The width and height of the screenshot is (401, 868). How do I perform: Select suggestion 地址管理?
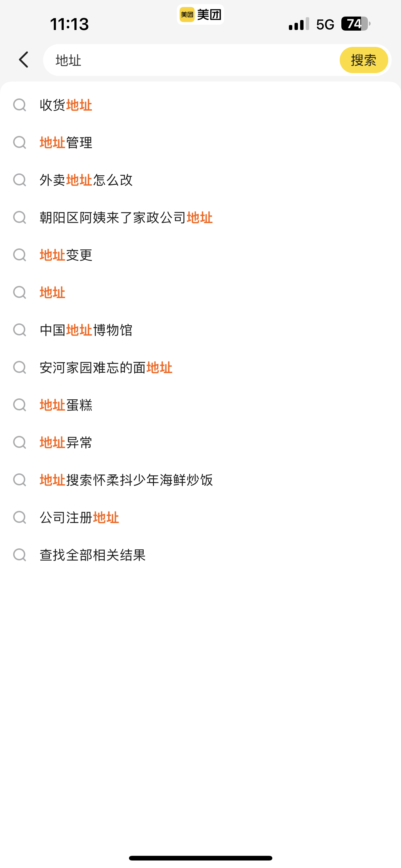[66, 142]
